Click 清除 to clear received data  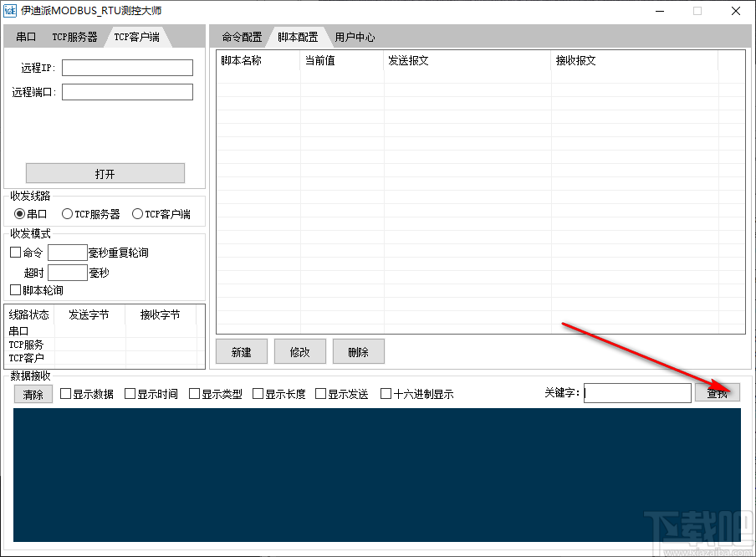[x=33, y=393]
